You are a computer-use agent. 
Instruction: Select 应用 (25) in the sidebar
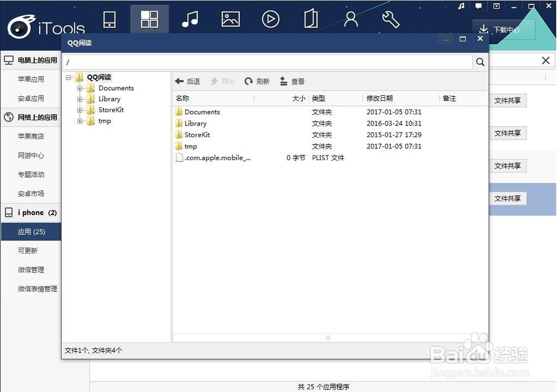pos(31,232)
